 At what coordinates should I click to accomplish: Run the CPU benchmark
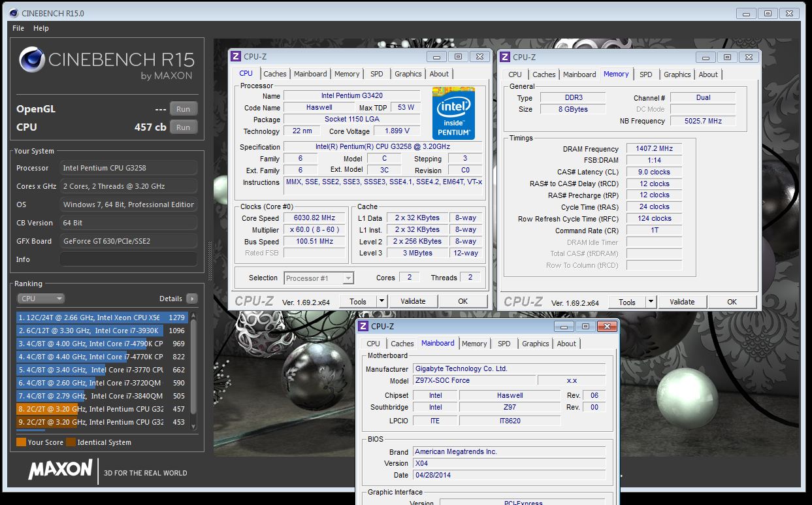pyautogui.click(x=184, y=127)
